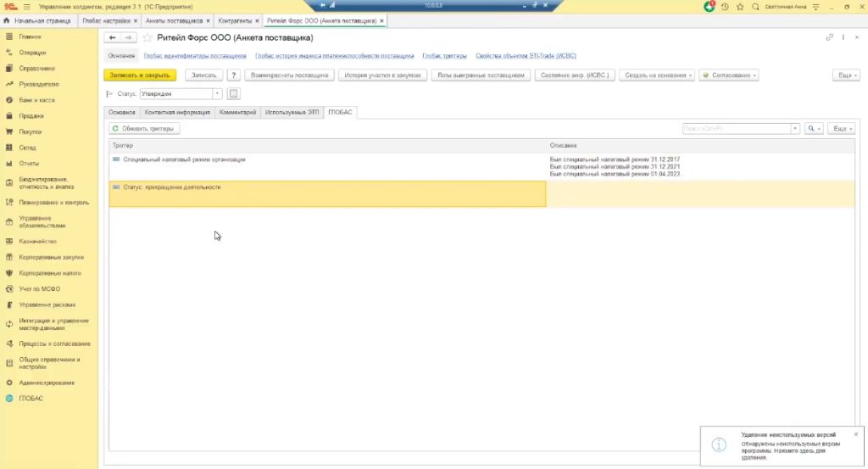Click the copy link icon near the form title
Screen dimensions: 868x469
point(829,38)
